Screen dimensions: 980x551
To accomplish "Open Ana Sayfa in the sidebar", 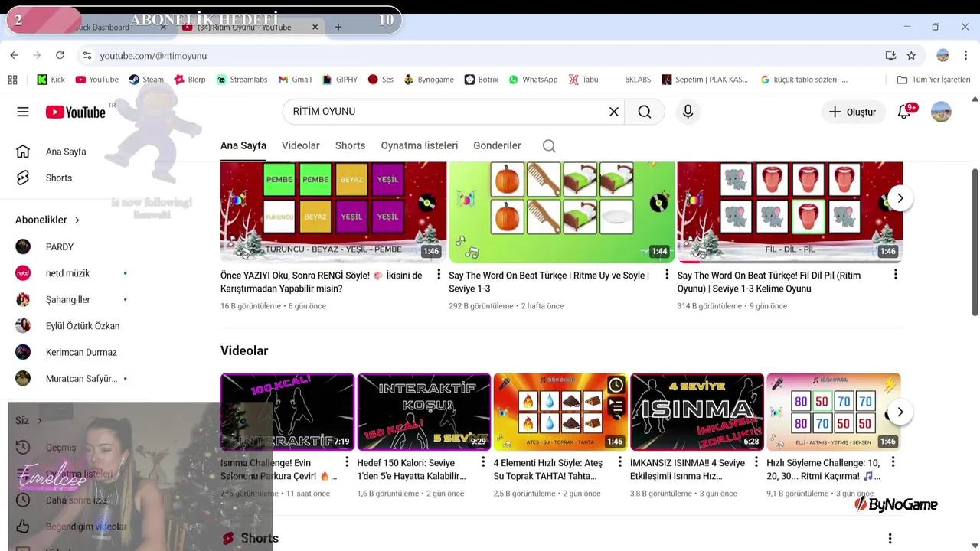I will pos(66,152).
